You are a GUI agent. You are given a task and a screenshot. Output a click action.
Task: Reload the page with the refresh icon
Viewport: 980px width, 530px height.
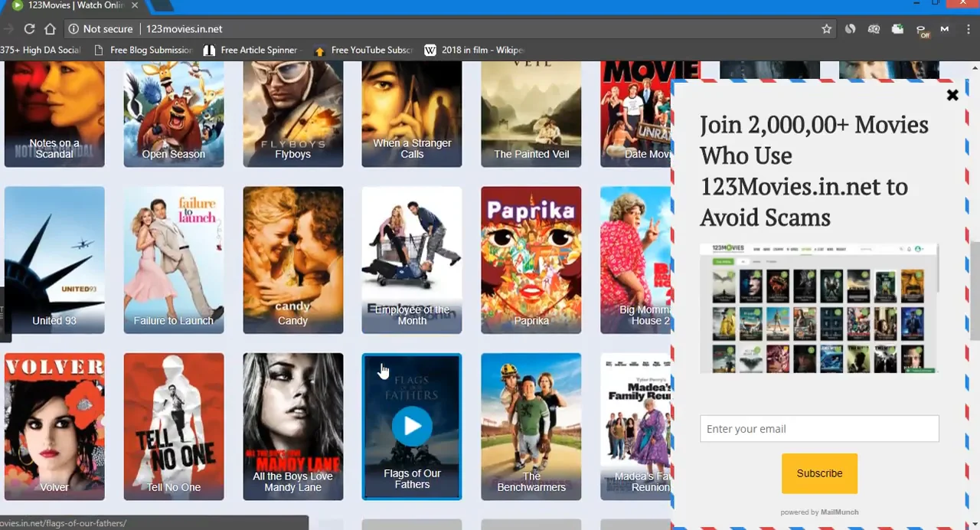pos(29,29)
